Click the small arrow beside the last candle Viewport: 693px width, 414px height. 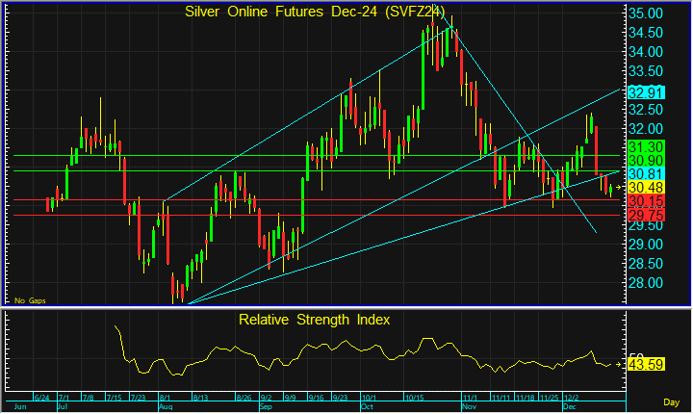[620, 187]
